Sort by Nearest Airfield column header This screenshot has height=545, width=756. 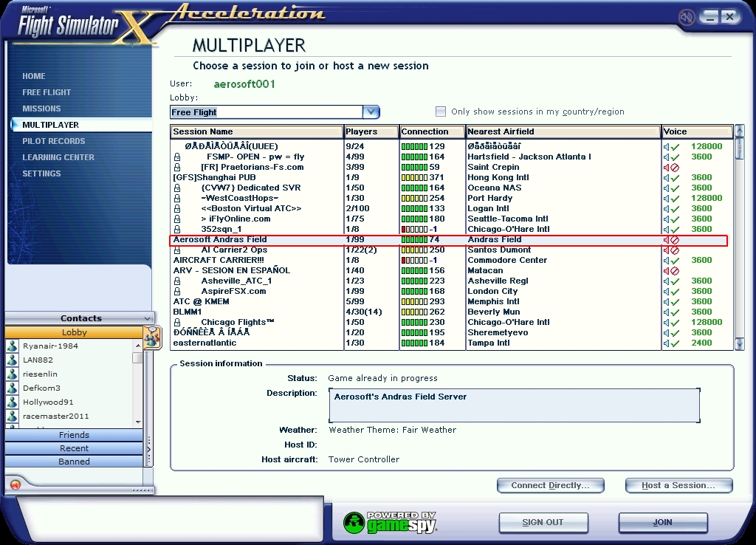click(x=563, y=131)
